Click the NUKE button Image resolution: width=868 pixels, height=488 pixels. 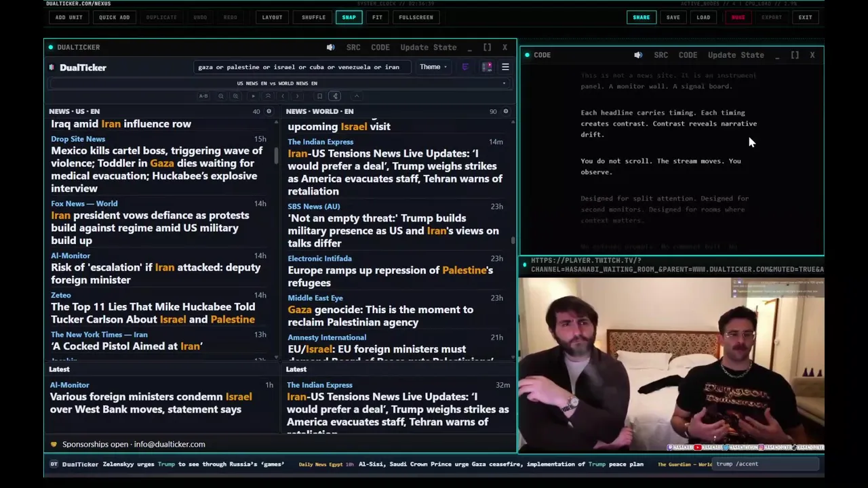tap(738, 17)
